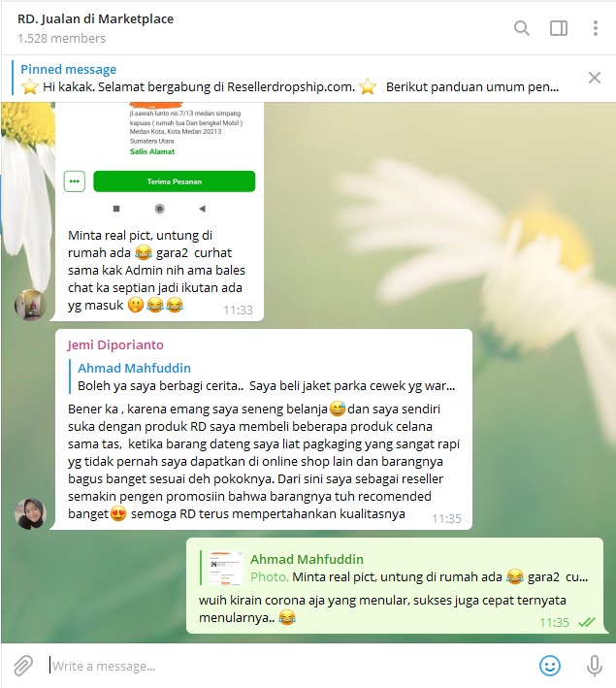Jump to quoted Ahmad Mahfuddin jaket parka reply
Viewport: 616px width, 688px height.
tap(263, 377)
